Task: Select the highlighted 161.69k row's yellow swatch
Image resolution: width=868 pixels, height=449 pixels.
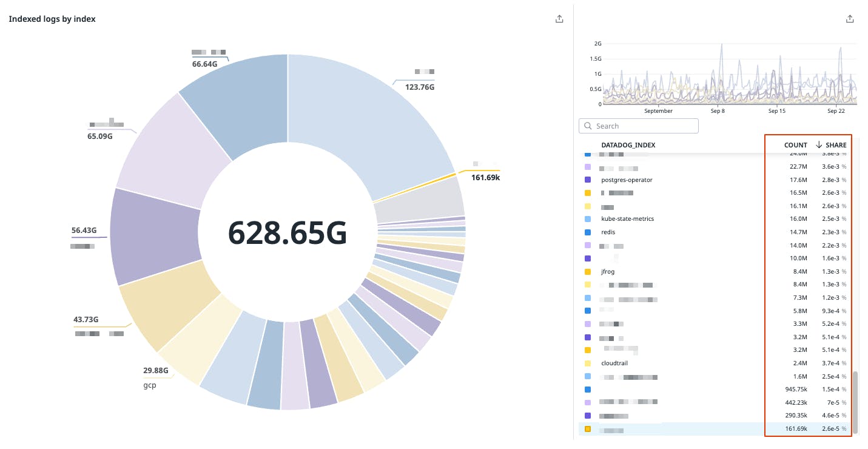Action: pos(587,429)
